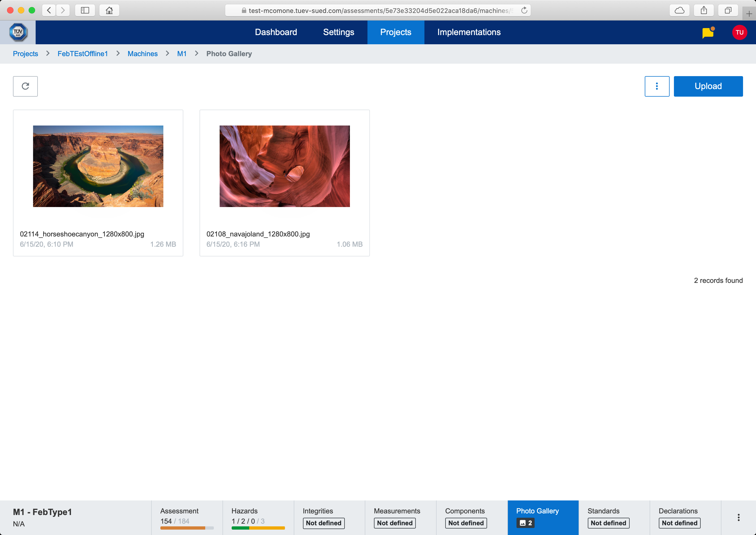The height and width of the screenshot is (535, 756).
Task: Switch to the Dashboard tab
Action: [x=276, y=32]
